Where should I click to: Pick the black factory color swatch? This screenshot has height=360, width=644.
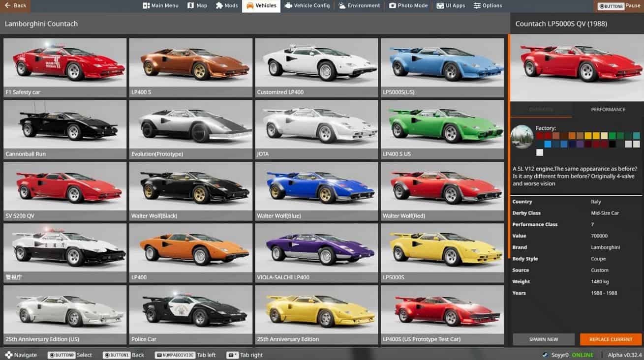pos(612,144)
